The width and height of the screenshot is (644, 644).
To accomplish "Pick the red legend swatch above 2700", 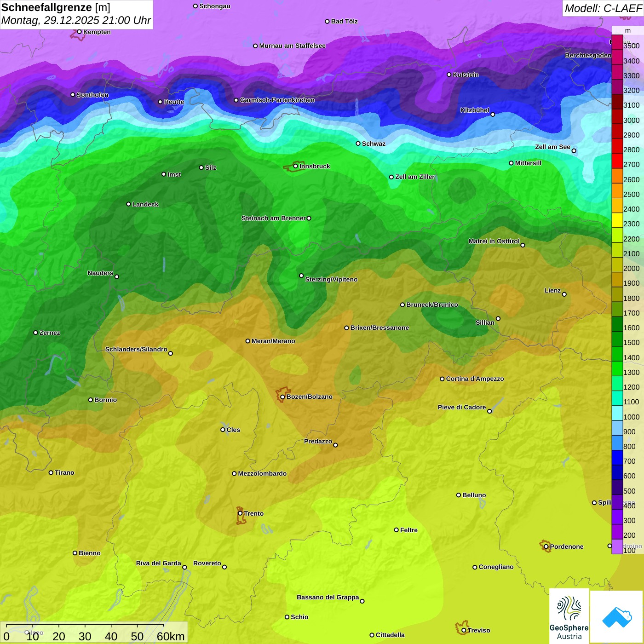I will pos(617,161).
